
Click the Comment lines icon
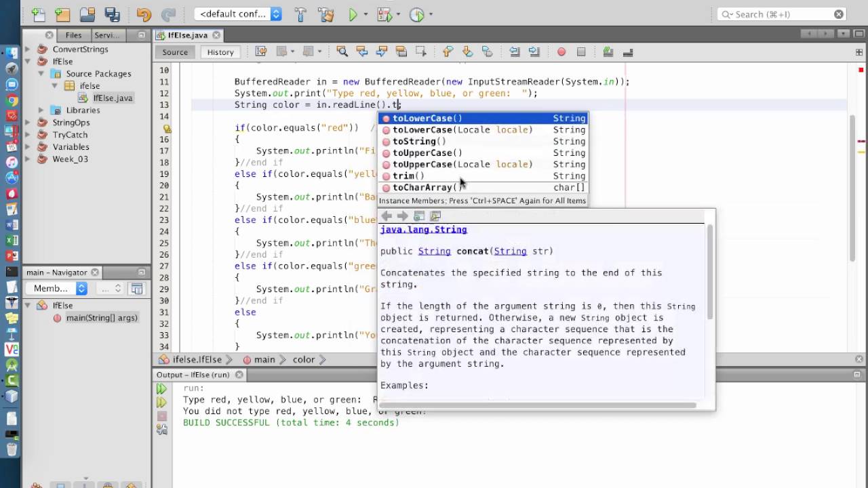click(608, 52)
